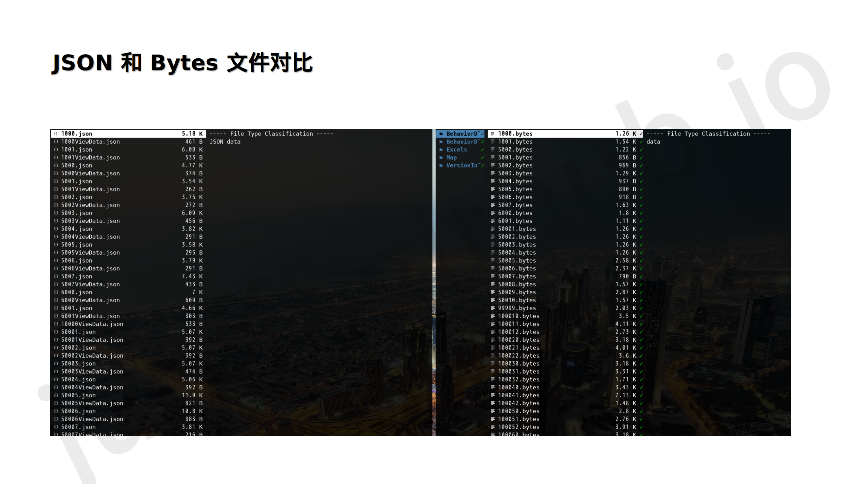Click the vertical divider between panes

(434, 281)
